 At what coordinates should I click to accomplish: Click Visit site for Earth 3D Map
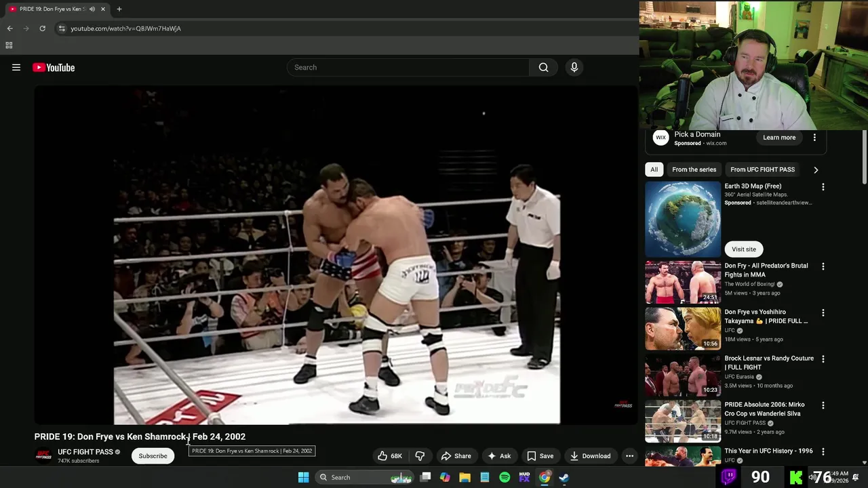click(744, 249)
